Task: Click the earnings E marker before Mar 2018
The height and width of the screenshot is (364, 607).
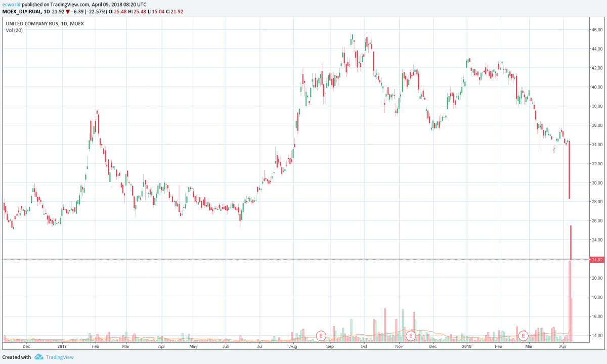Action: (x=524, y=335)
